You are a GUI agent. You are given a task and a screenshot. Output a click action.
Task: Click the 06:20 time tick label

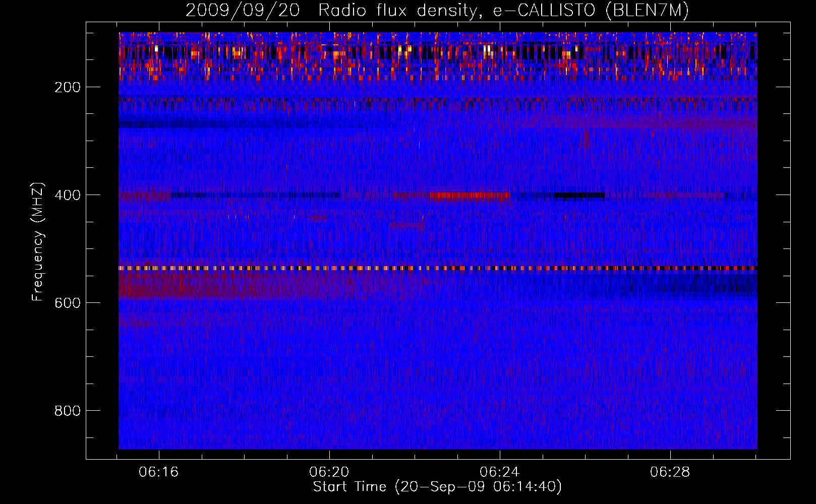(x=329, y=472)
